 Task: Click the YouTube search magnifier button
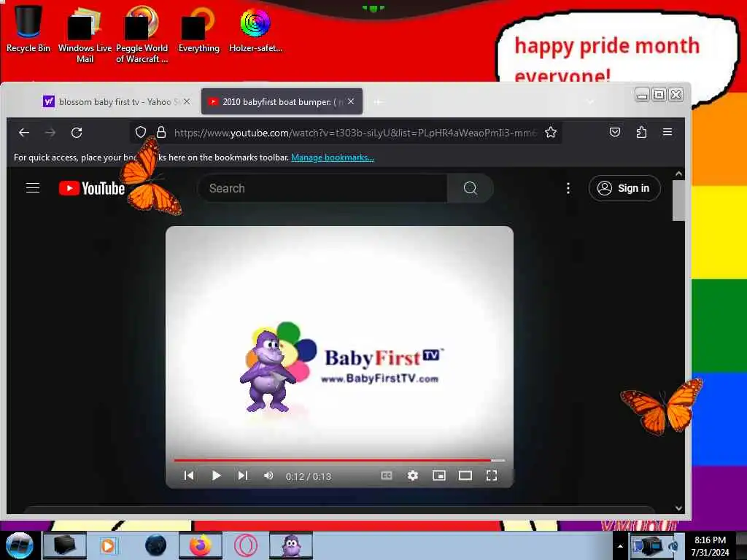471,188
